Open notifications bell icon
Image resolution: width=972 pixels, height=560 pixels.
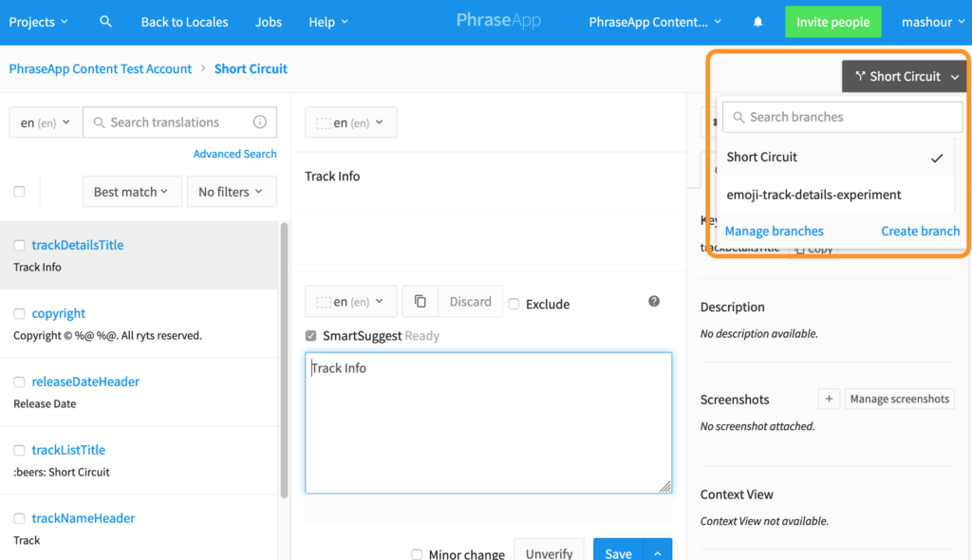click(x=757, y=23)
